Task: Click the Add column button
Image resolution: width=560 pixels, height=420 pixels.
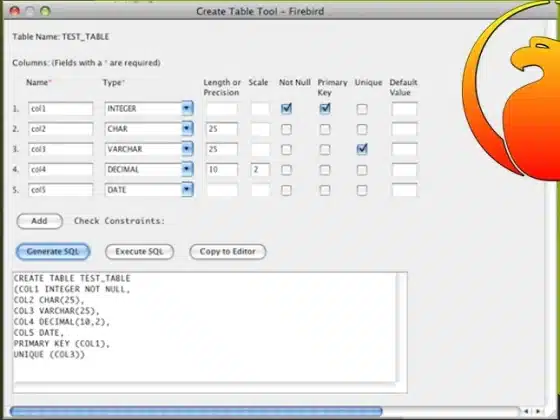Action: pyautogui.click(x=40, y=221)
